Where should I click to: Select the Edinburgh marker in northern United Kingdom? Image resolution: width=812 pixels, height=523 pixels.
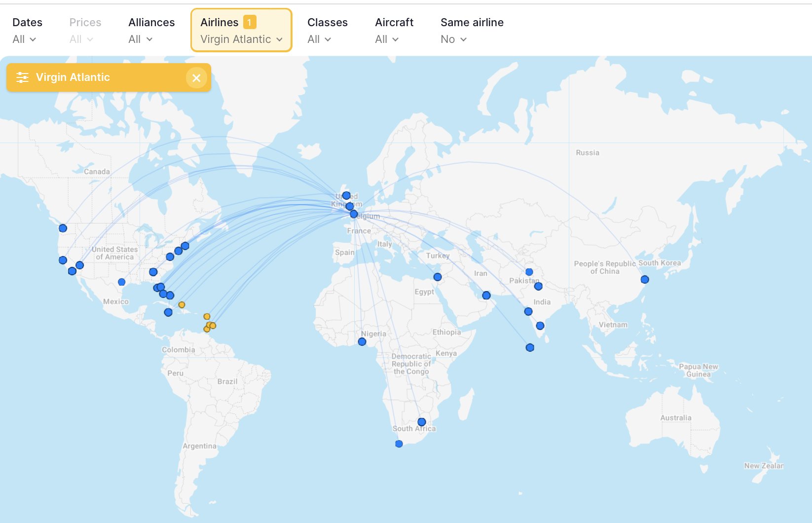(x=346, y=195)
